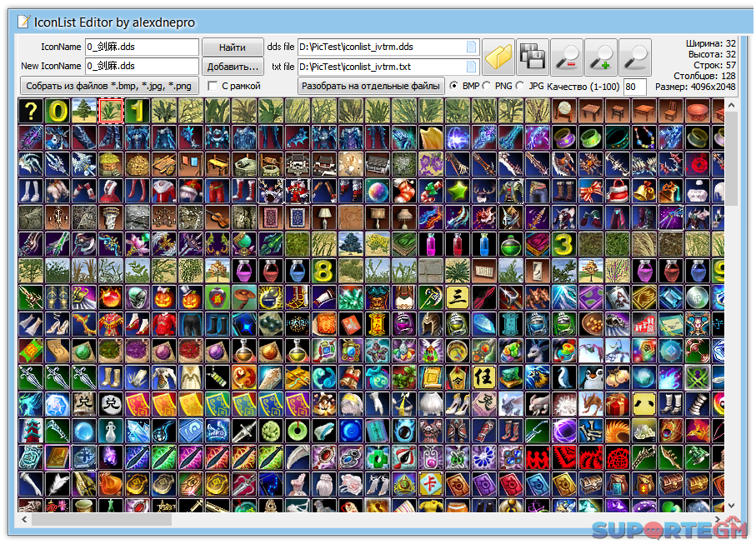The image size is (756, 544).
Task: Zoom in with the green-plus magnifier
Action: click(x=601, y=57)
